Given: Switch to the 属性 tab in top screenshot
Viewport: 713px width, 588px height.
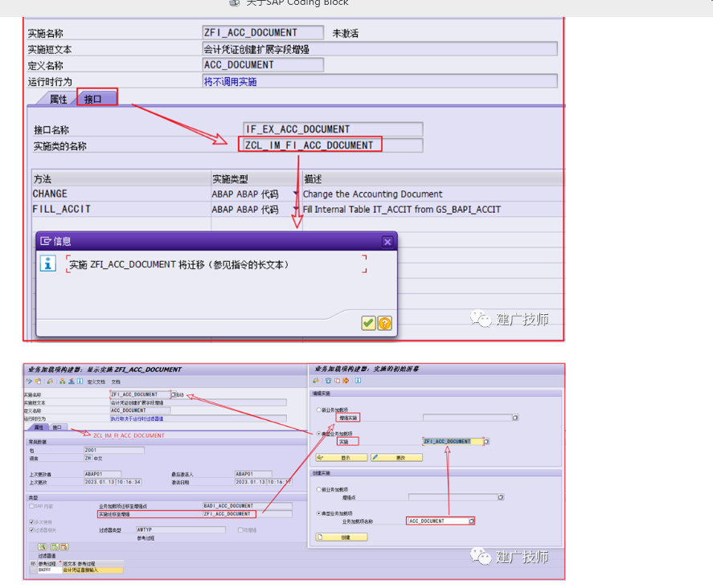Looking at the screenshot, I should pos(58,99).
